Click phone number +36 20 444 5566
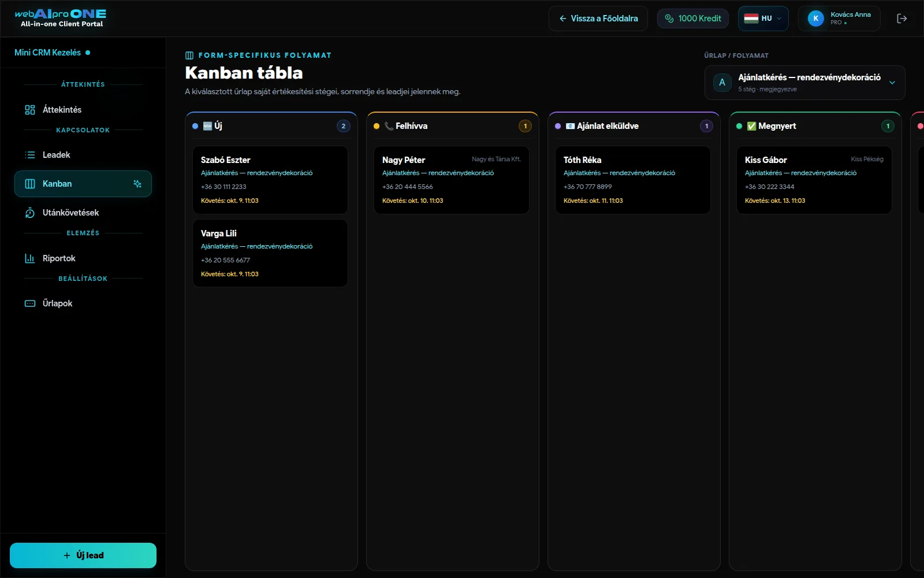The image size is (924, 578). click(x=408, y=187)
